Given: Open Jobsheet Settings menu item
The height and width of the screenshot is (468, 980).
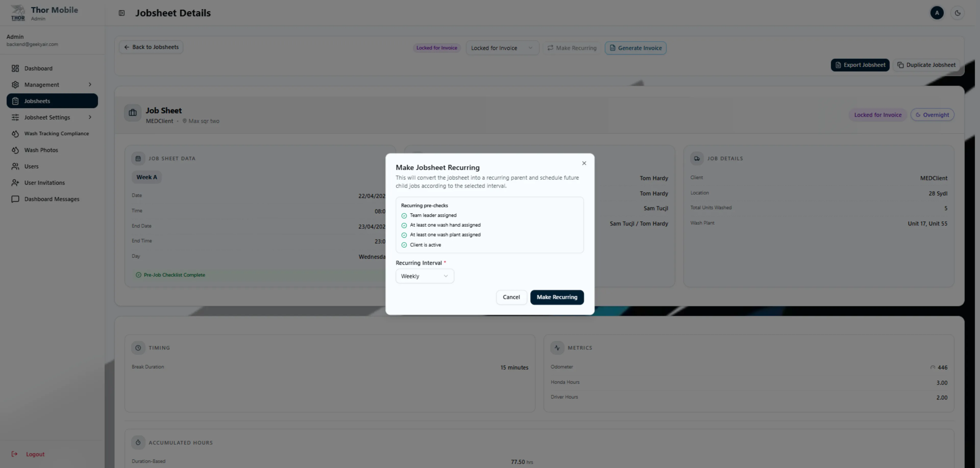Looking at the screenshot, I should [x=52, y=117].
